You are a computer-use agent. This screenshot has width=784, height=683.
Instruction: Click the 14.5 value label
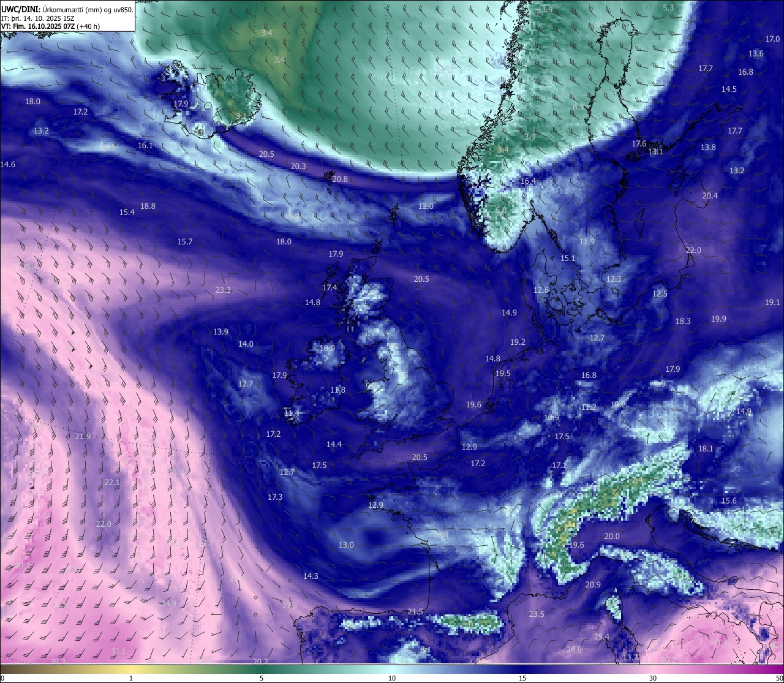point(729,89)
